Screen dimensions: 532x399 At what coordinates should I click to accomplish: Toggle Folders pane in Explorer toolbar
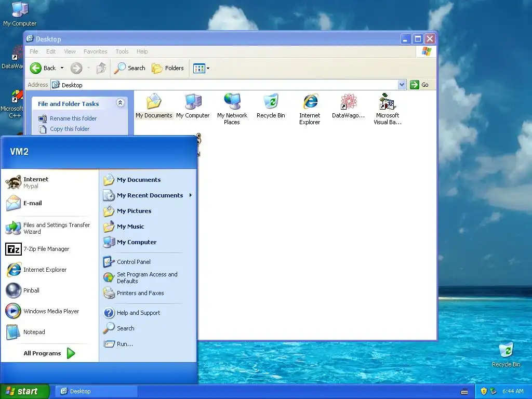pyautogui.click(x=168, y=68)
